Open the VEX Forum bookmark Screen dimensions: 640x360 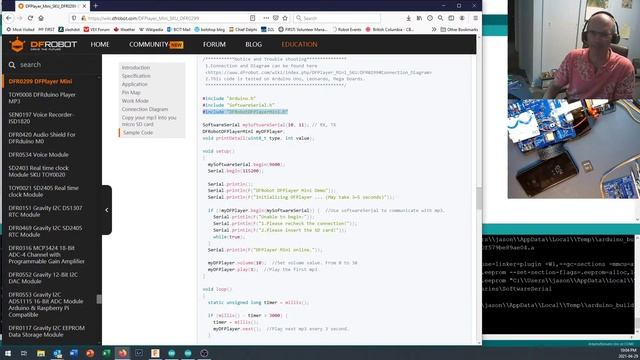click(97, 29)
